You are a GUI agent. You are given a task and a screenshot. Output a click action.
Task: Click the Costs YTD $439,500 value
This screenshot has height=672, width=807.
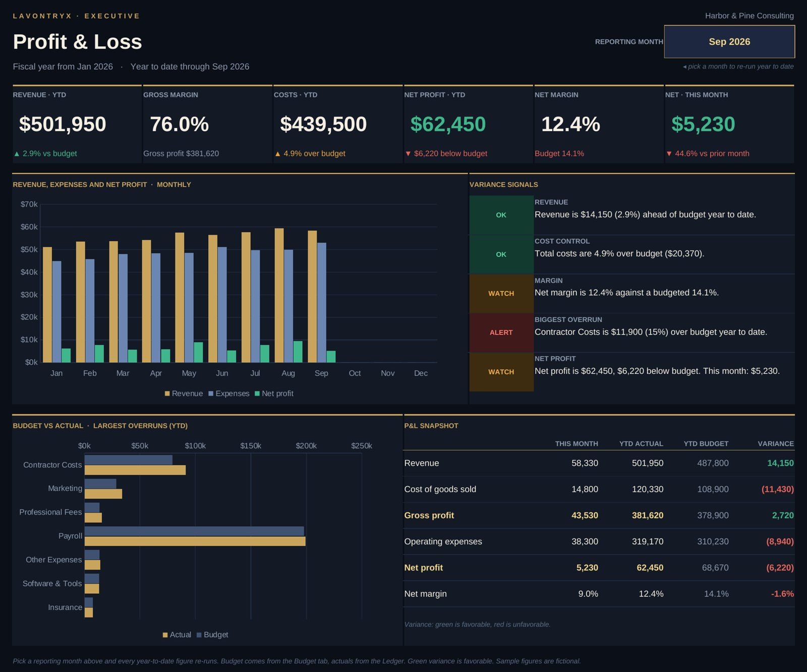(323, 124)
